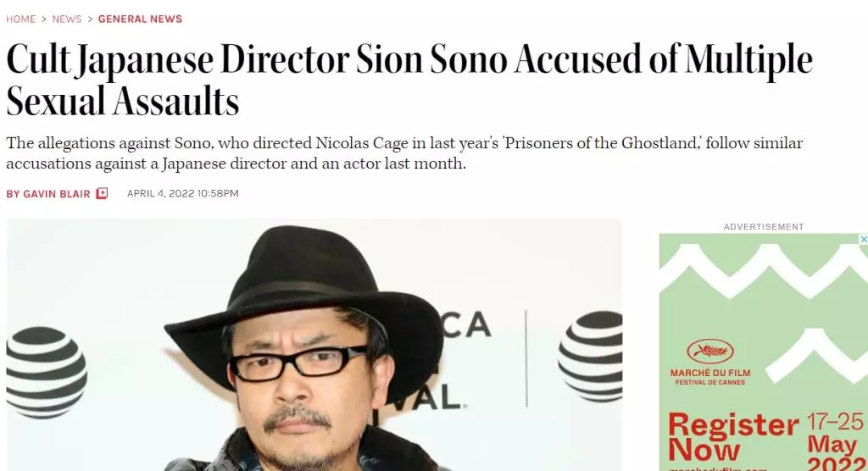Click the arrow separator after HOME
868x471 pixels.
[x=44, y=19]
